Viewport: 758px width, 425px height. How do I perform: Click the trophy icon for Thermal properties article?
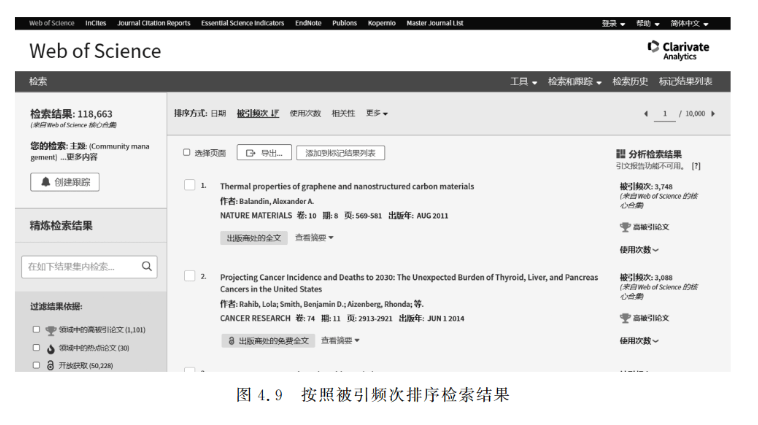[625, 227]
